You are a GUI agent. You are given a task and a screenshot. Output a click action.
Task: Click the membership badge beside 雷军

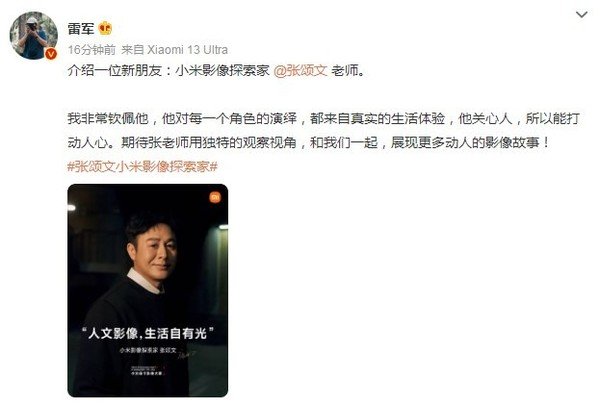pos(105,28)
